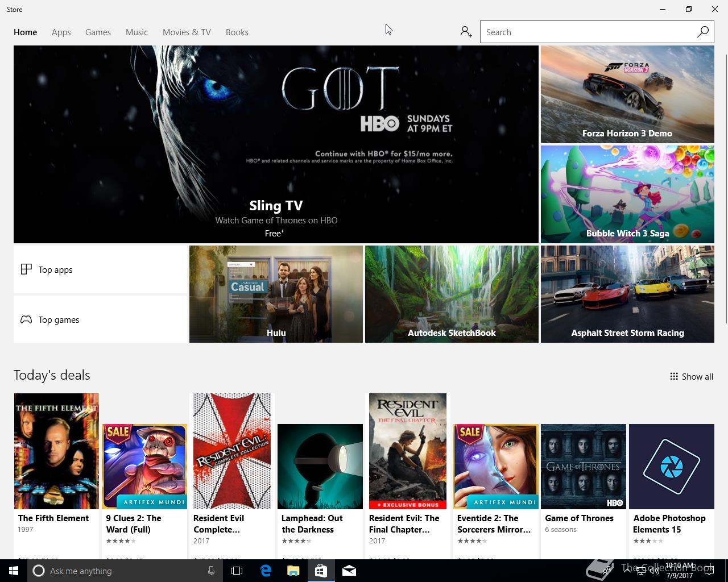728x582 pixels.
Task: Open the Top games list
Action: coord(100,319)
